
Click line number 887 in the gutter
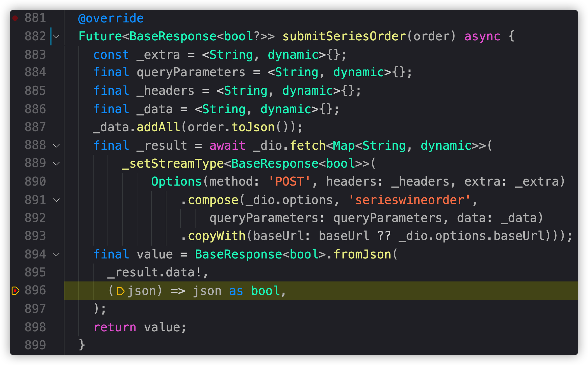(x=35, y=127)
